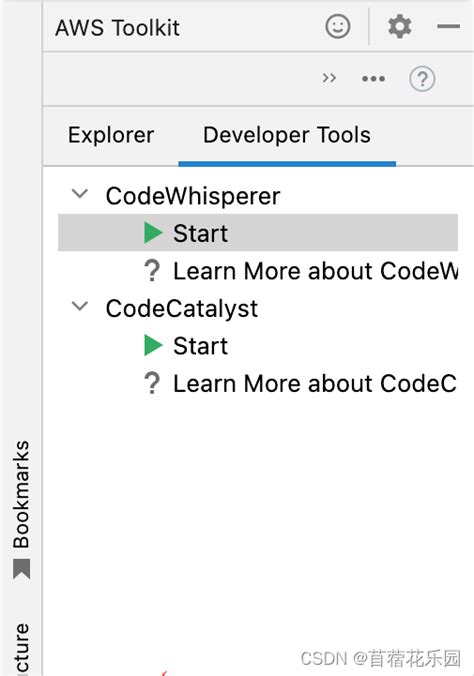
Task: Select the Developer Tools tab
Action: [x=287, y=135]
